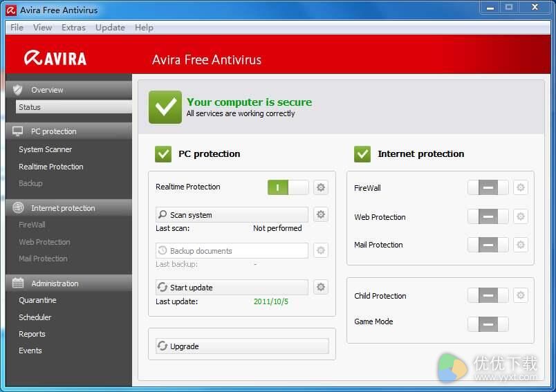Open Mail Protection in sidebar

click(x=43, y=259)
